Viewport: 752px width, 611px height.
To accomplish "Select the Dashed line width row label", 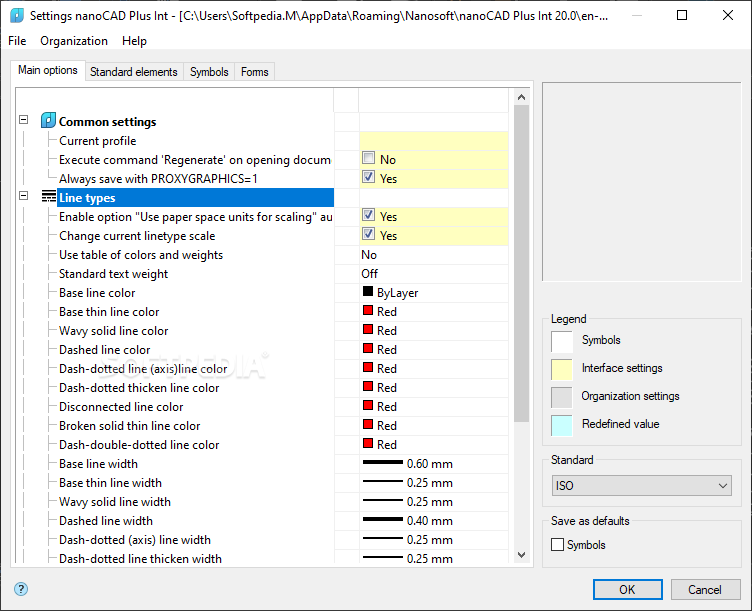I will [x=106, y=521].
